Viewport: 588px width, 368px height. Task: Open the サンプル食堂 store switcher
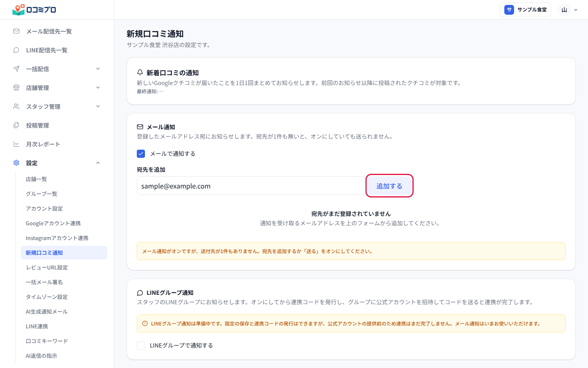tap(526, 10)
